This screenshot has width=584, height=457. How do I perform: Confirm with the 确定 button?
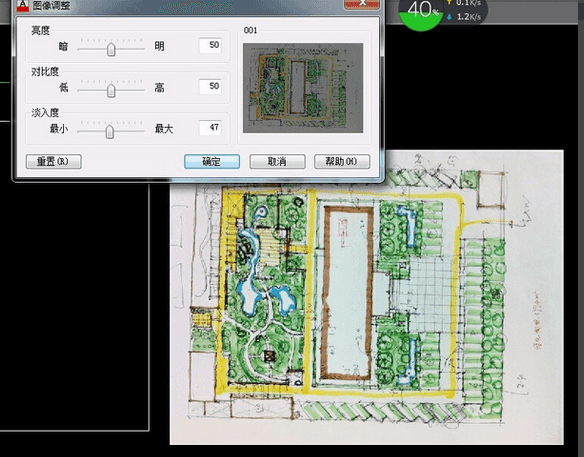(212, 162)
